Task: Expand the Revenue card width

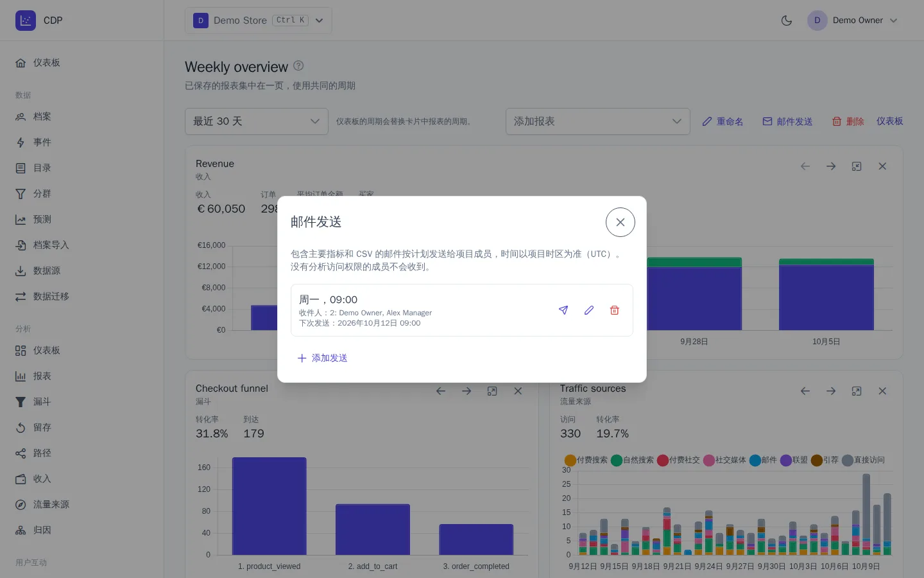Action: (857, 166)
